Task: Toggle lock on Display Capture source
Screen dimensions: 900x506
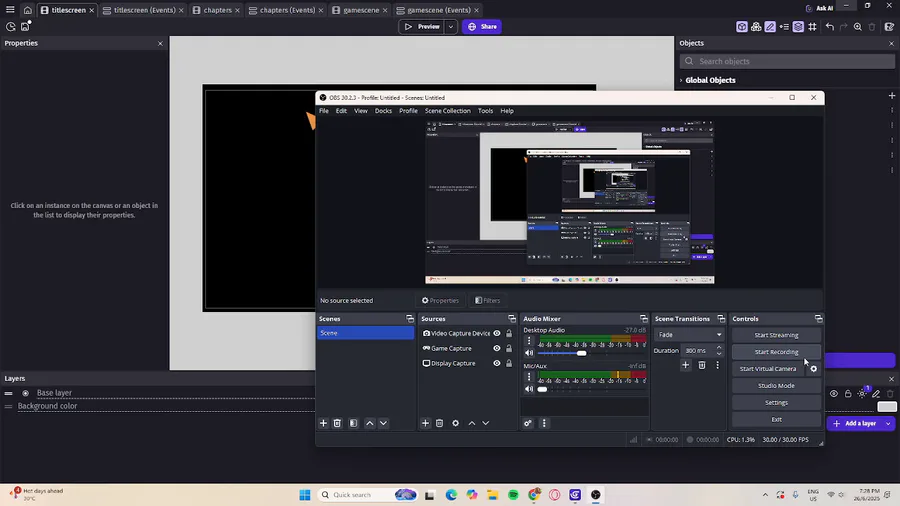Action: 509,363
